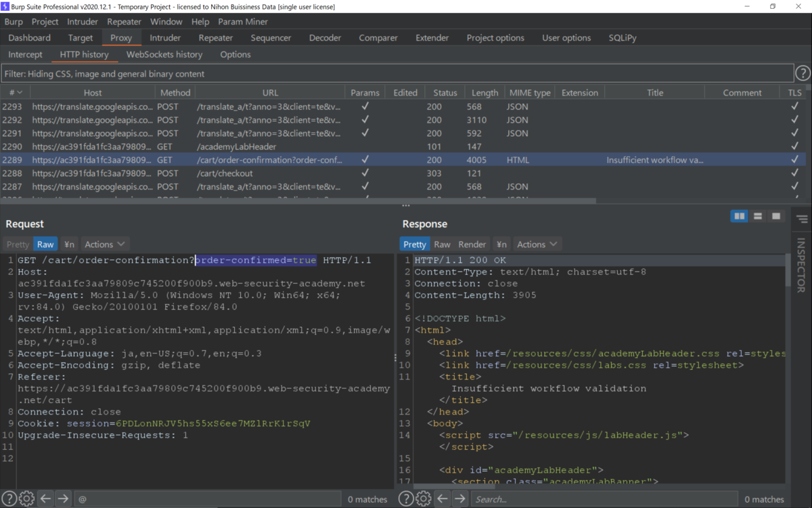Open response search settings gear
This screenshot has width=812, height=508.
(x=423, y=499)
